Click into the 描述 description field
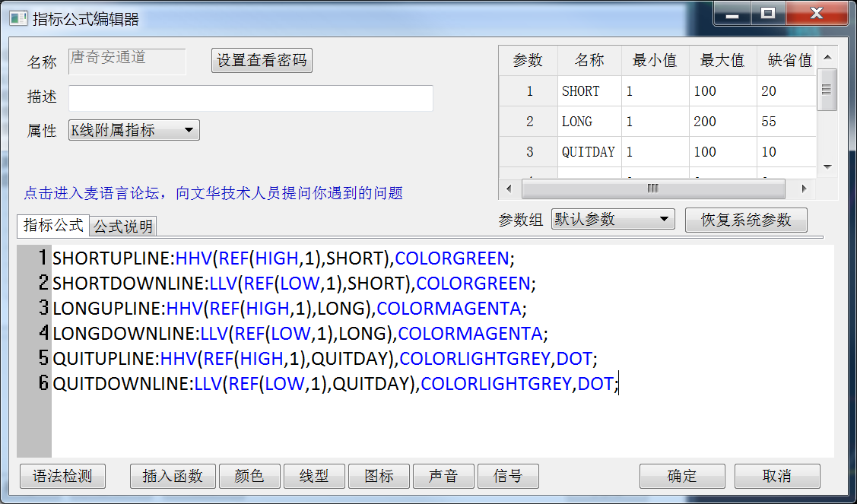This screenshot has height=504, width=857. (251, 98)
